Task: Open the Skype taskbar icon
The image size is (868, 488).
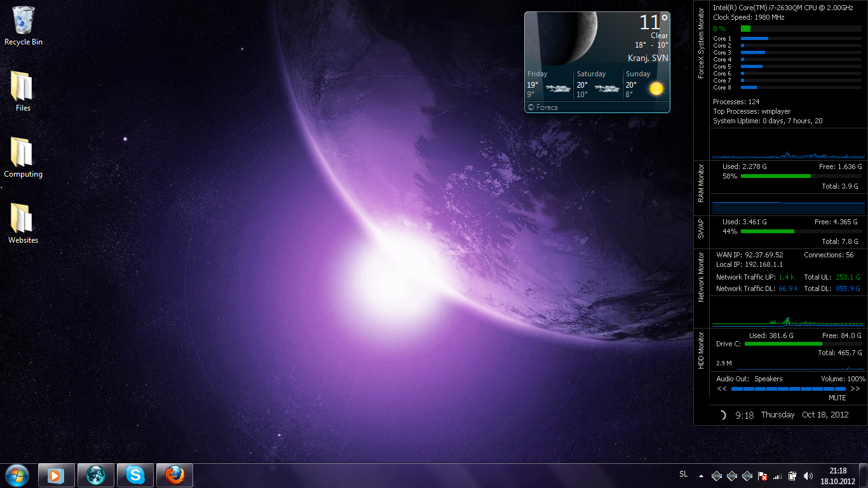Action: (x=135, y=475)
